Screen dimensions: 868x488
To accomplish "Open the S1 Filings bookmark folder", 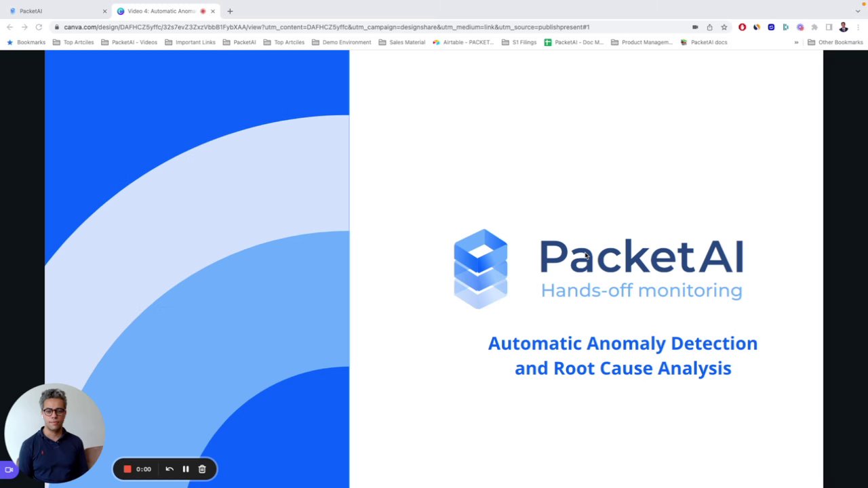I will coord(519,42).
